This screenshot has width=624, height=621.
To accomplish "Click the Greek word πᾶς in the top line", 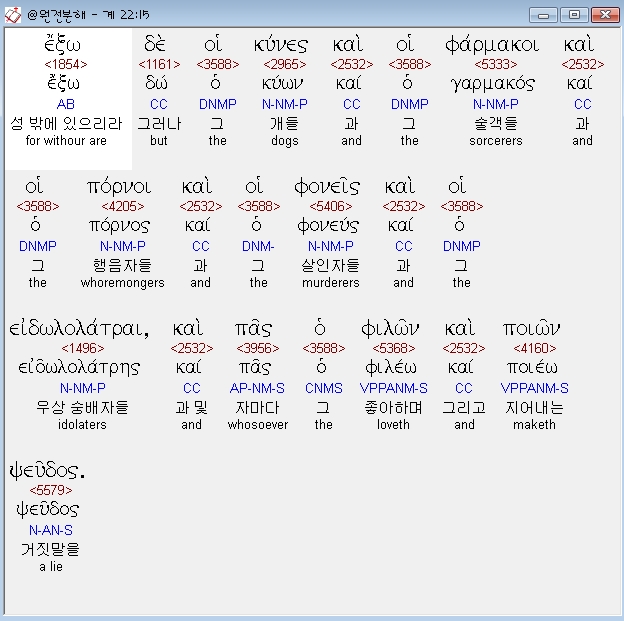I will [x=254, y=329].
